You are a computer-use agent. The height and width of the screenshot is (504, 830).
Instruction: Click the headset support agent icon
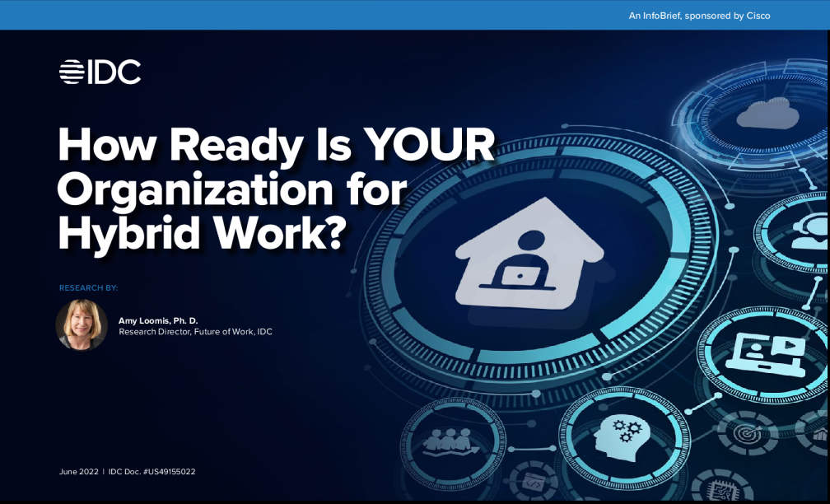pyautogui.click(x=809, y=233)
